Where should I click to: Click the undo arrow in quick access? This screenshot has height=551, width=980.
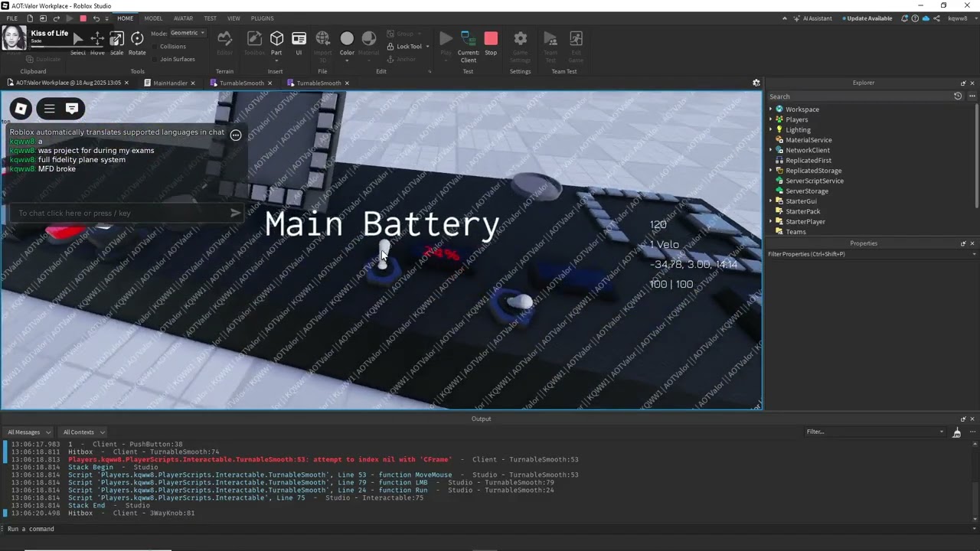pos(96,18)
